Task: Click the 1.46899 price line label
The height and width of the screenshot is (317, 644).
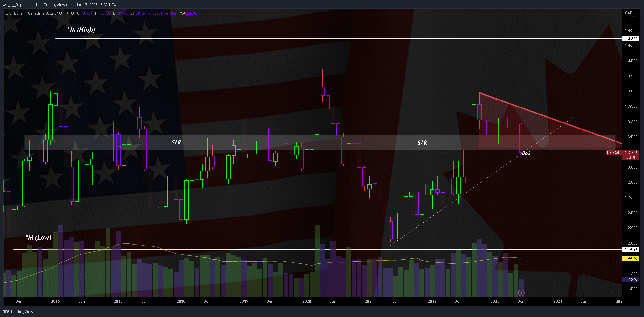Action: 631,39
